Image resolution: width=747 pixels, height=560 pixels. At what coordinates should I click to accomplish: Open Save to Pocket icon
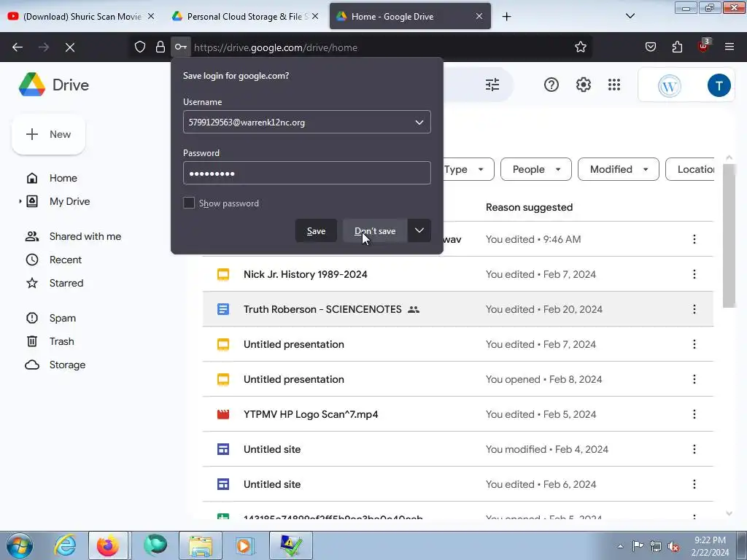650,47
